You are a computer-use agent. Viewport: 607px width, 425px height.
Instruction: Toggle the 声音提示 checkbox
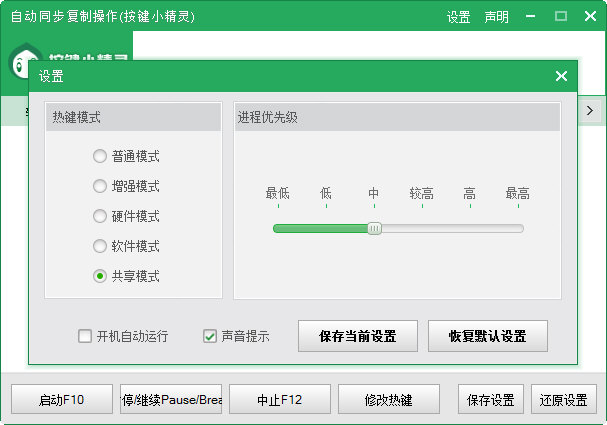click(209, 336)
